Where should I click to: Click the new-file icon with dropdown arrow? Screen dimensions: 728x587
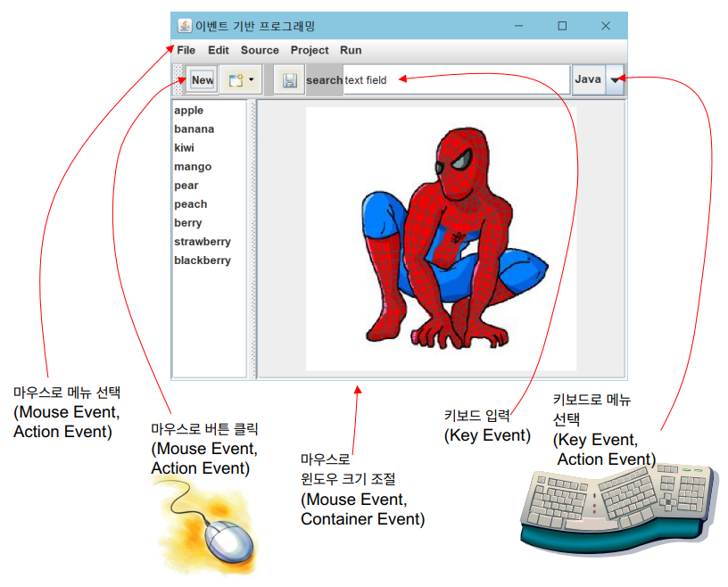click(x=241, y=80)
